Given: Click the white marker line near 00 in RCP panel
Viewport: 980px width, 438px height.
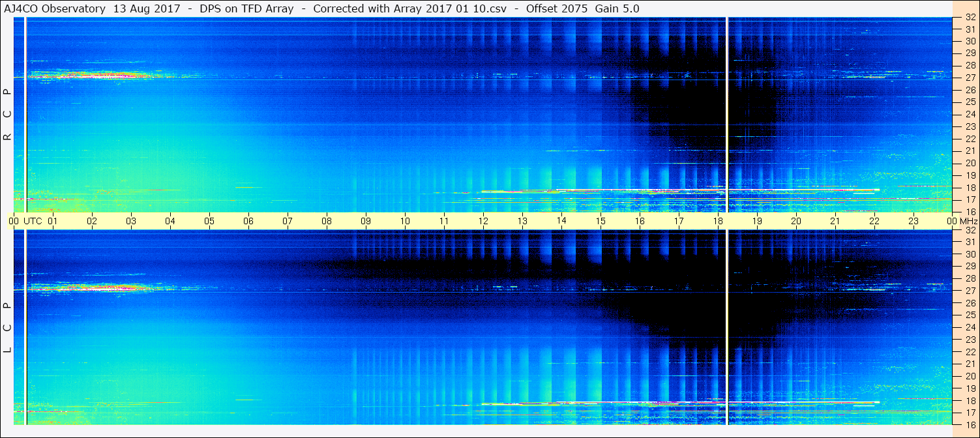Looking at the screenshot, I should [25, 115].
